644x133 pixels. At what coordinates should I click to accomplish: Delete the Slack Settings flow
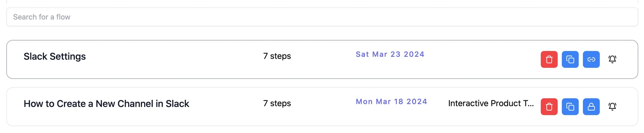[549, 59]
